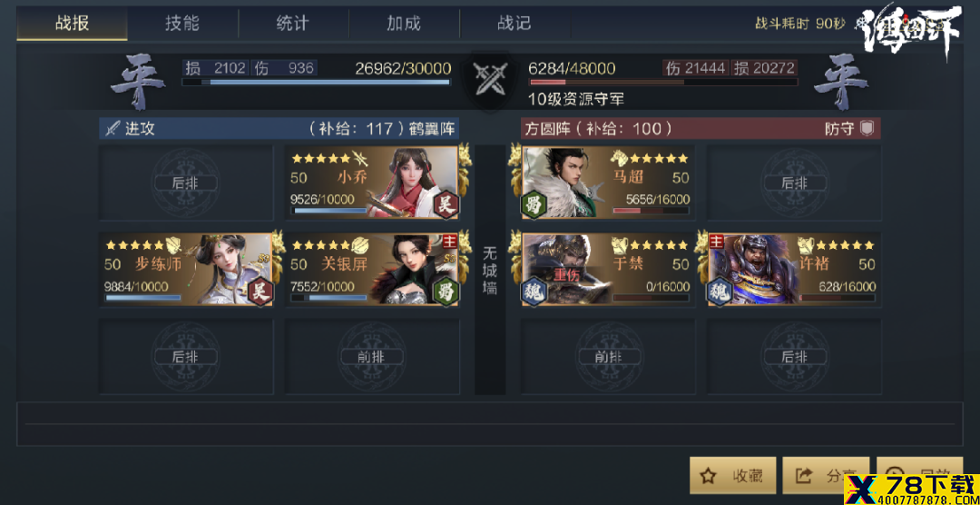
Task: Click the shield icon beside 防守
Action: (x=867, y=129)
